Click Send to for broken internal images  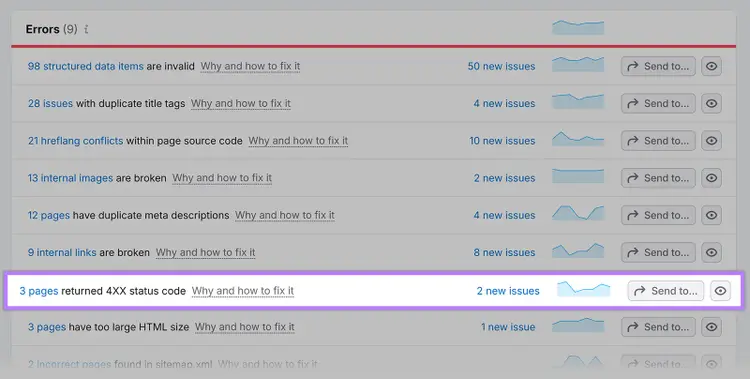coord(658,178)
